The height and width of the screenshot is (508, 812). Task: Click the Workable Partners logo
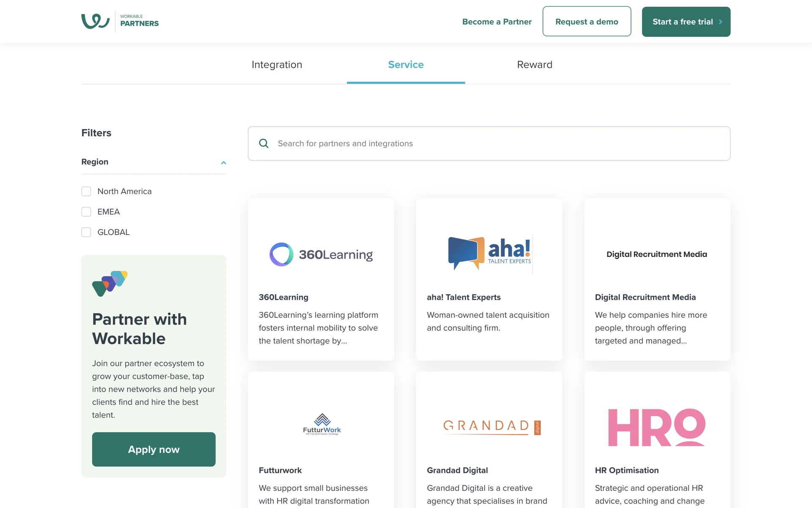120,21
